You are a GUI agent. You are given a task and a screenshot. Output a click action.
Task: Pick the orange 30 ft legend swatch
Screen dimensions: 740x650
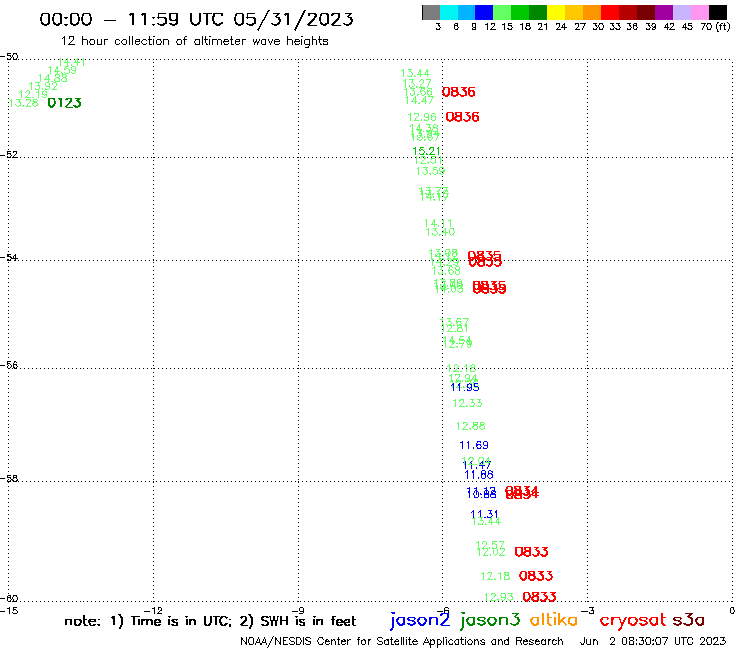pos(592,13)
